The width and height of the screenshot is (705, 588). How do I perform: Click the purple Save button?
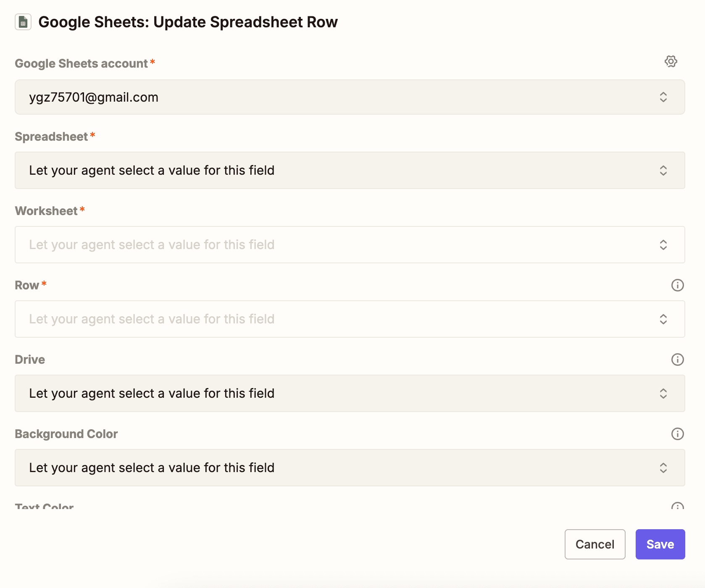click(660, 544)
